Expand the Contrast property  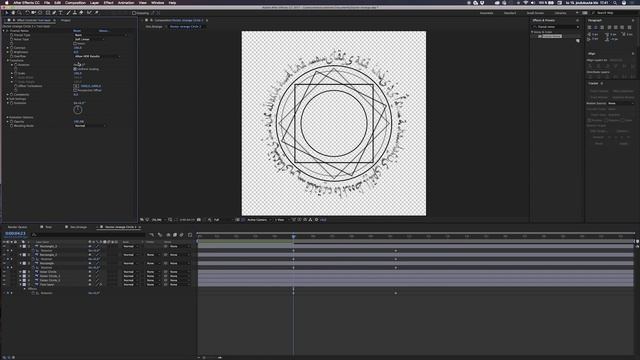[7, 48]
